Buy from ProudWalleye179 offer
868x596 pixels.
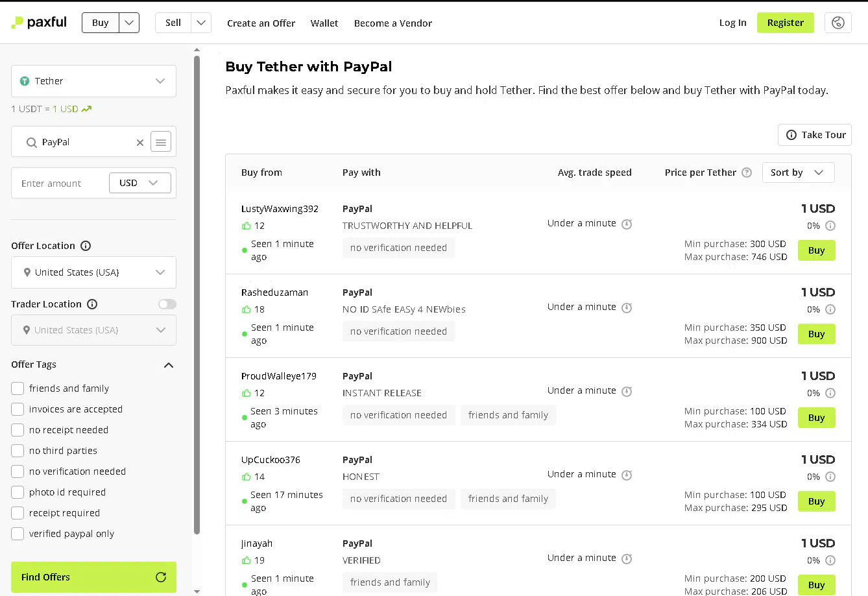pyautogui.click(x=817, y=418)
